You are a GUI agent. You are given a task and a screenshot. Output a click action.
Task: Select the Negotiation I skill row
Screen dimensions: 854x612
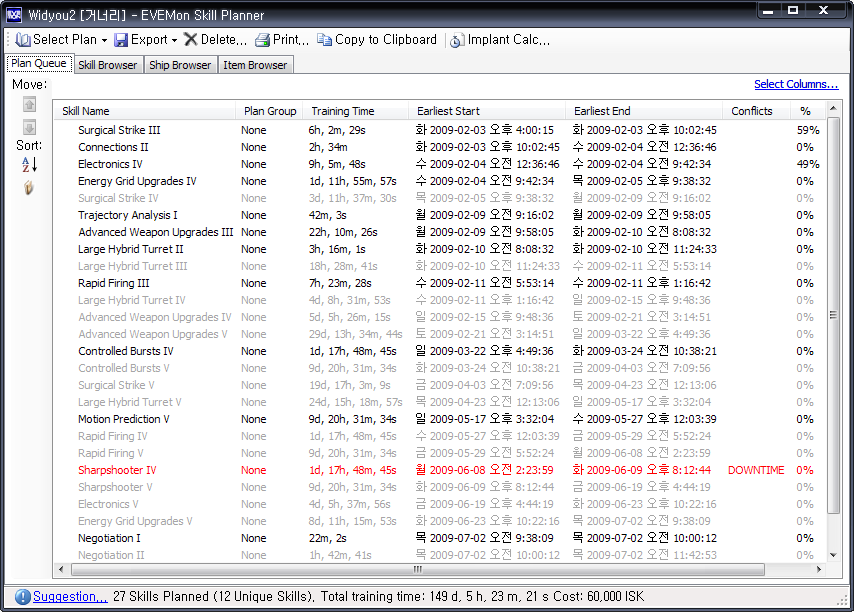point(440,538)
